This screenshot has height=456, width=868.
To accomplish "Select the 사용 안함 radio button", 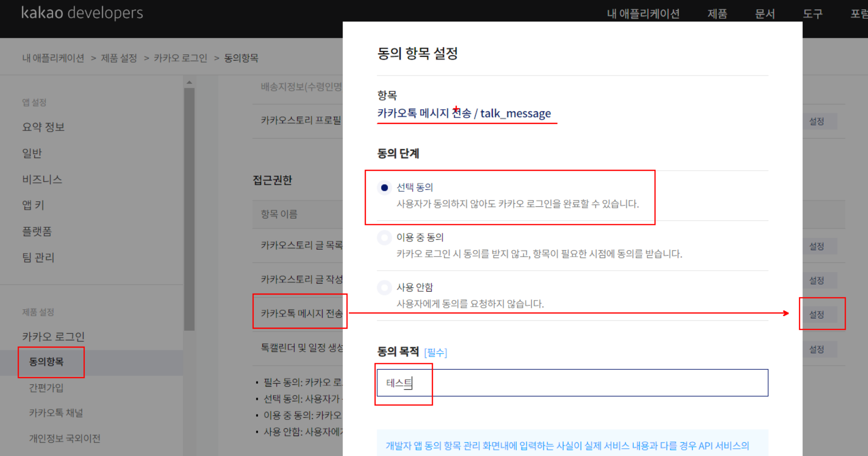I will [x=384, y=288].
